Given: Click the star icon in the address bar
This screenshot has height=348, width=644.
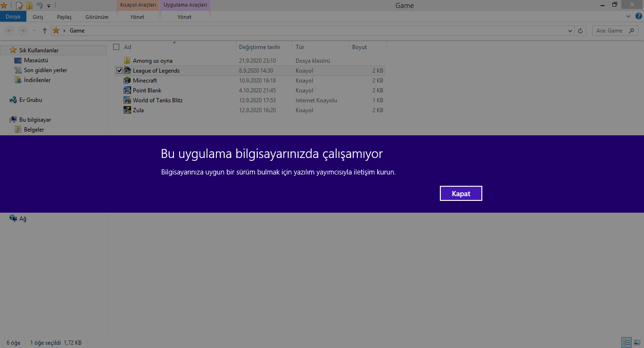Looking at the screenshot, I should pyautogui.click(x=56, y=31).
